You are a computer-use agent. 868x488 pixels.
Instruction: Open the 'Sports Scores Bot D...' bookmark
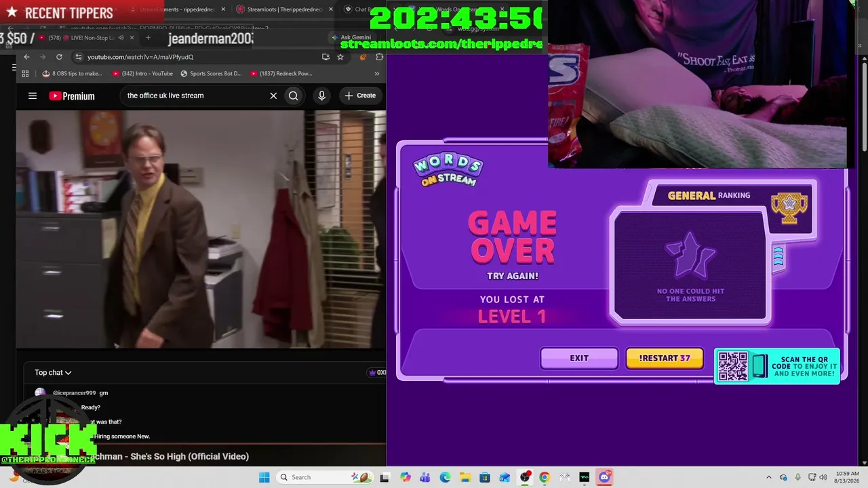point(211,73)
